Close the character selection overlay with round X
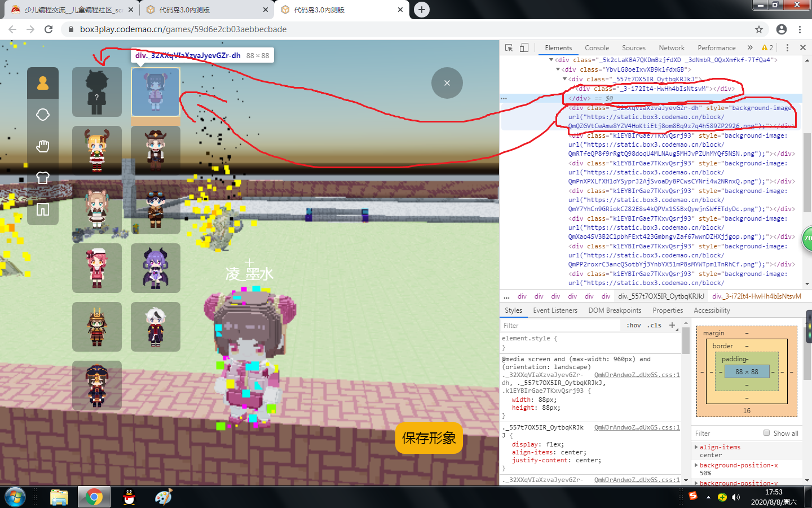The width and height of the screenshot is (812, 508). (447, 83)
